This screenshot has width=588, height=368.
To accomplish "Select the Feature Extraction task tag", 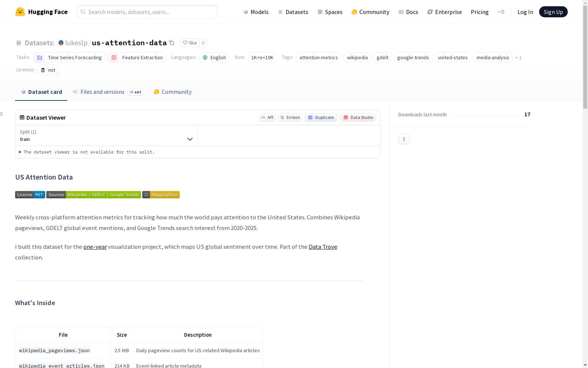I will 137,57.
